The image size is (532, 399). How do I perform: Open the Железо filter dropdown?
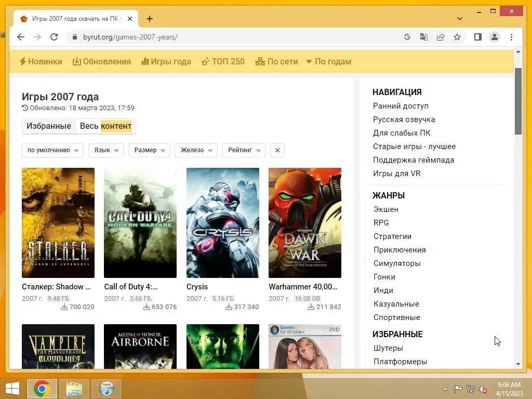point(196,150)
